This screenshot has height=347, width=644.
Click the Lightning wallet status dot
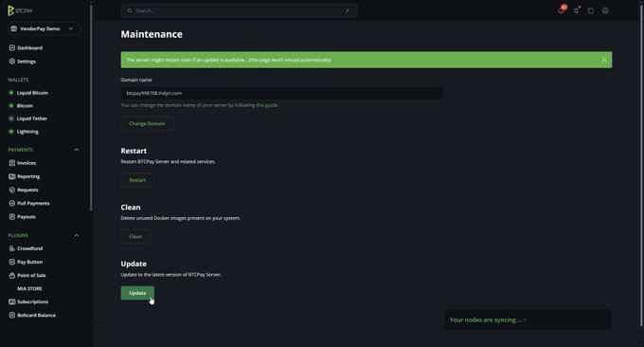(11, 132)
